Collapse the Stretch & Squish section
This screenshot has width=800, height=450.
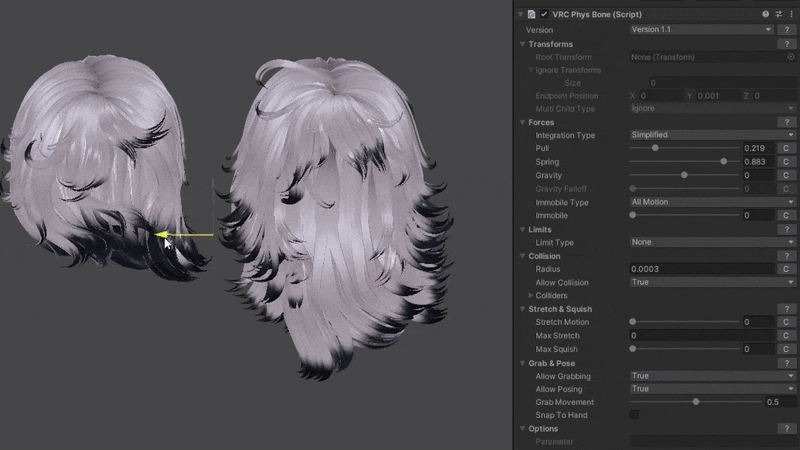(x=522, y=309)
